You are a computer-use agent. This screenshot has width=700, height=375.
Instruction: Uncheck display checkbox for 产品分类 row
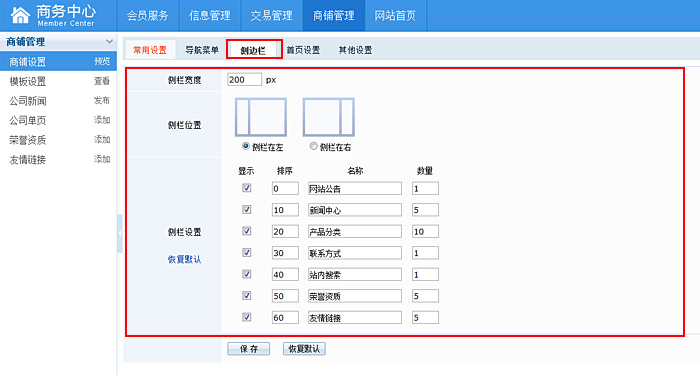click(246, 231)
